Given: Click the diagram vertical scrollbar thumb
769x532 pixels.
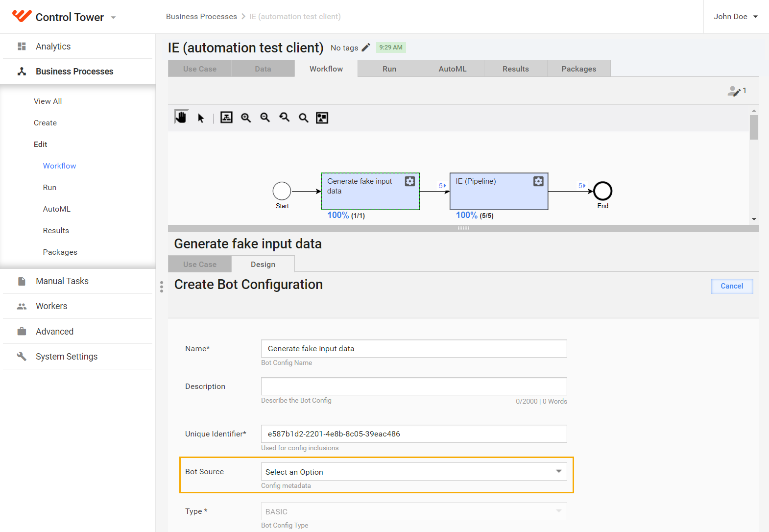Looking at the screenshot, I should tap(754, 127).
